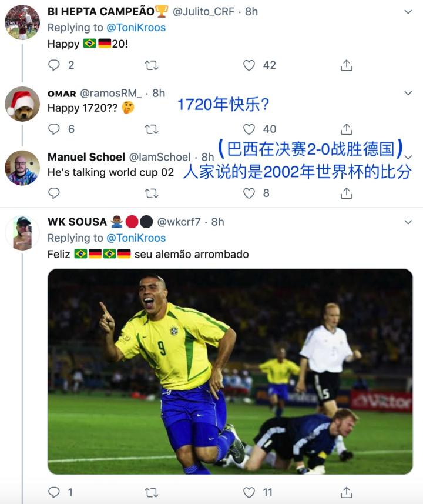Open @ToniKroos link in first reply
Image resolution: width=423 pixels, height=504 pixels.
(x=136, y=28)
